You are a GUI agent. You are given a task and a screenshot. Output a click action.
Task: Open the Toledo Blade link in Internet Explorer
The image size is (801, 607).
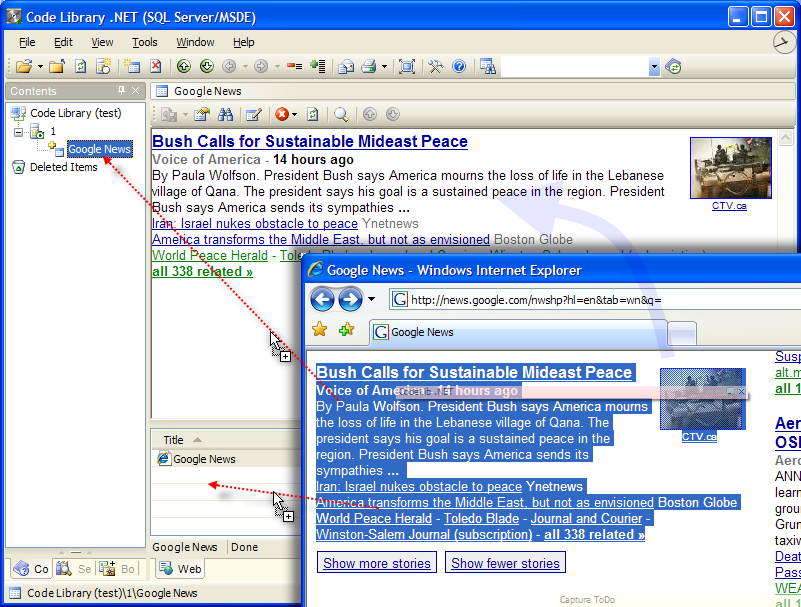pyautogui.click(x=481, y=518)
